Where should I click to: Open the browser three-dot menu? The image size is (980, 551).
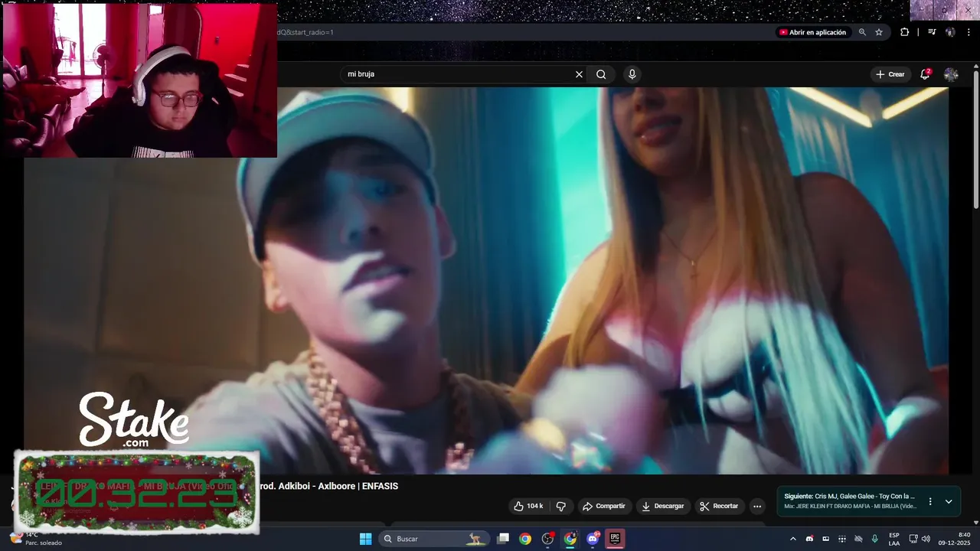click(x=969, y=32)
